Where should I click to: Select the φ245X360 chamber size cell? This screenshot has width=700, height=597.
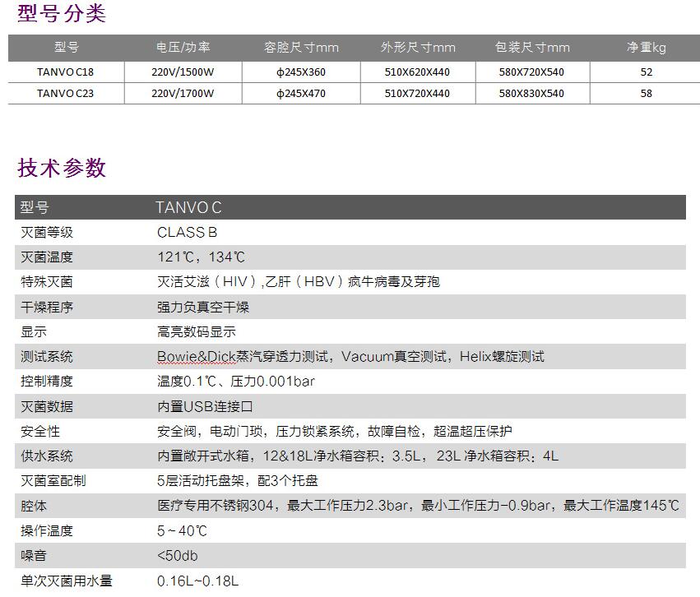pos(301,72)
